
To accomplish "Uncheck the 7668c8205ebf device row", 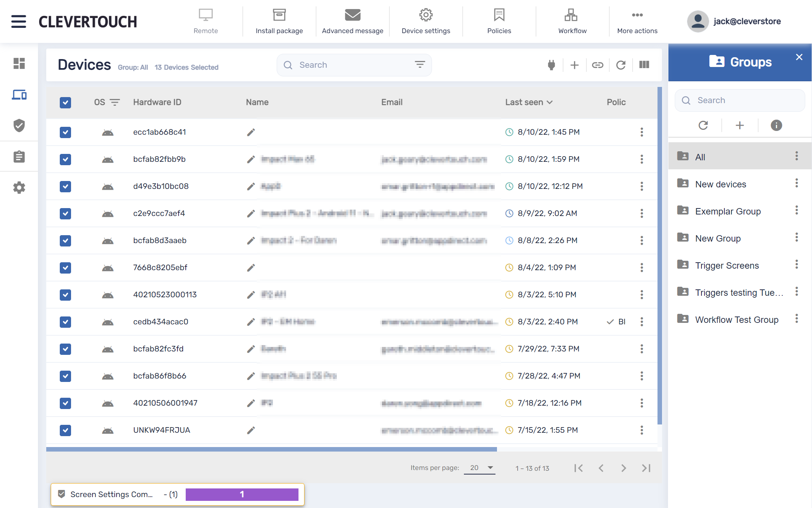I will tap(65, 268).
